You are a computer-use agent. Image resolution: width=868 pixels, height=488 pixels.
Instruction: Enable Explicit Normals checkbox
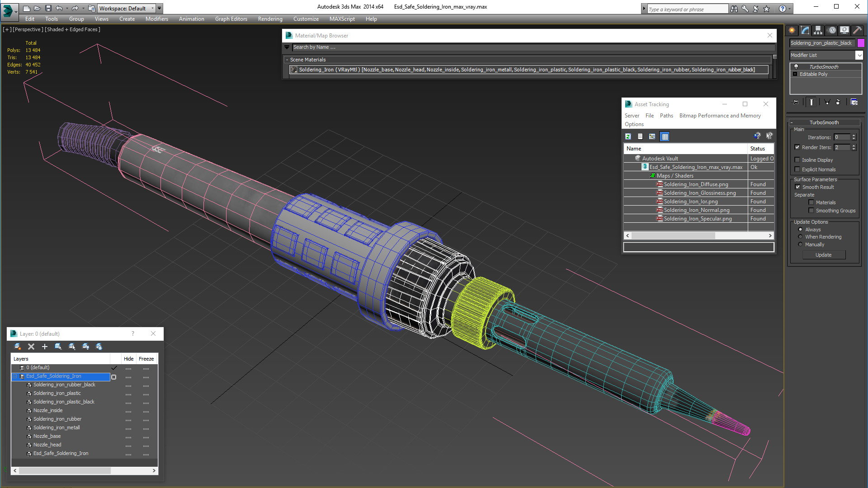(797, 169)
